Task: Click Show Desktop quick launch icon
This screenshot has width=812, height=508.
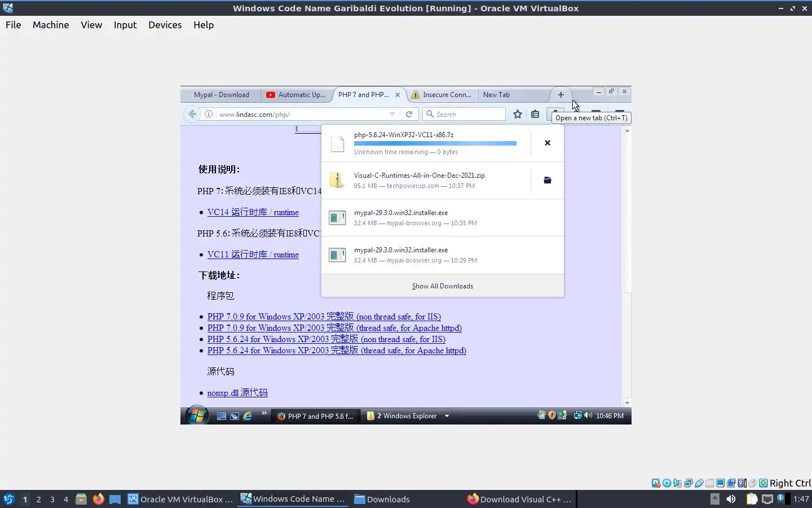Action: tap(222, 416)
